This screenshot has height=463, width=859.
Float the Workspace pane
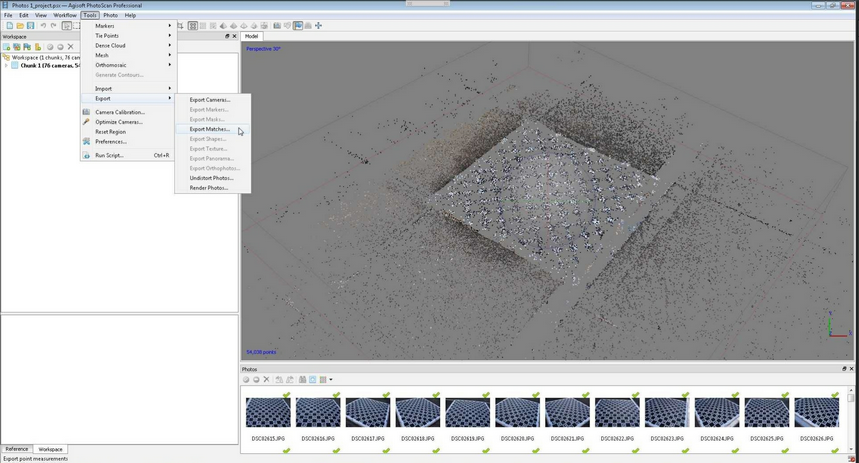point(227,36)
